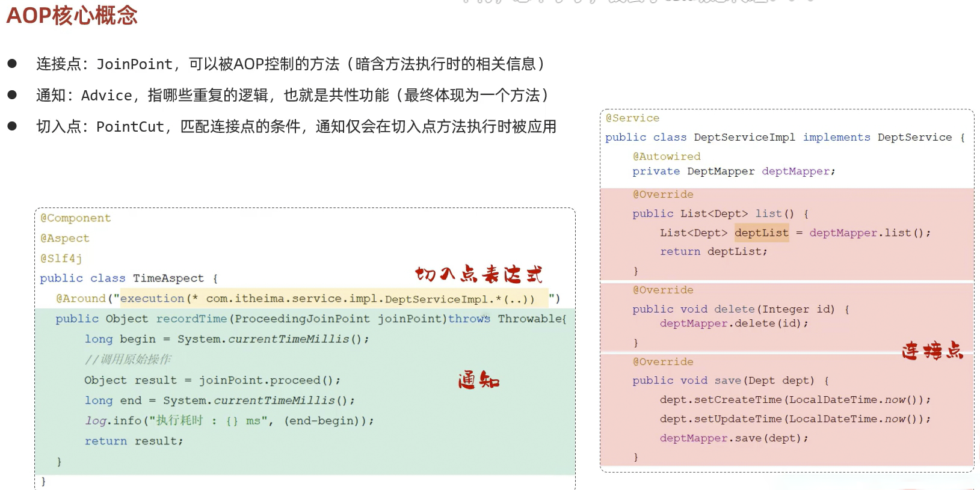This screenshot has width=980, height=490.
Task: Click the Advice bullet point text
Action: point(292,95)
